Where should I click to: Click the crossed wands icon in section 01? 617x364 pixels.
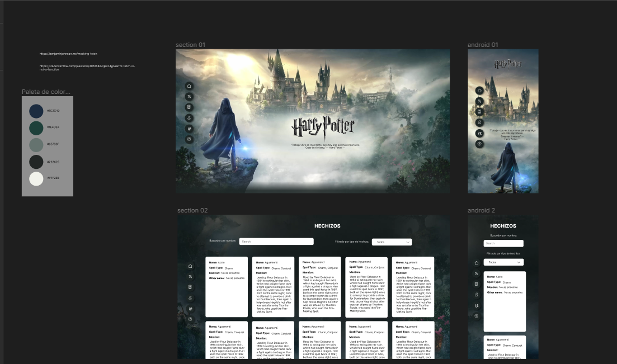coord(189,96)
